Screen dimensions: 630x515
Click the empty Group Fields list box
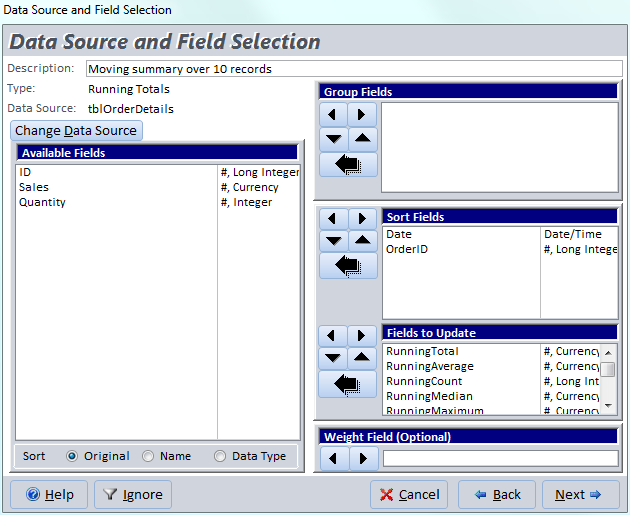(x=500, y=147)
